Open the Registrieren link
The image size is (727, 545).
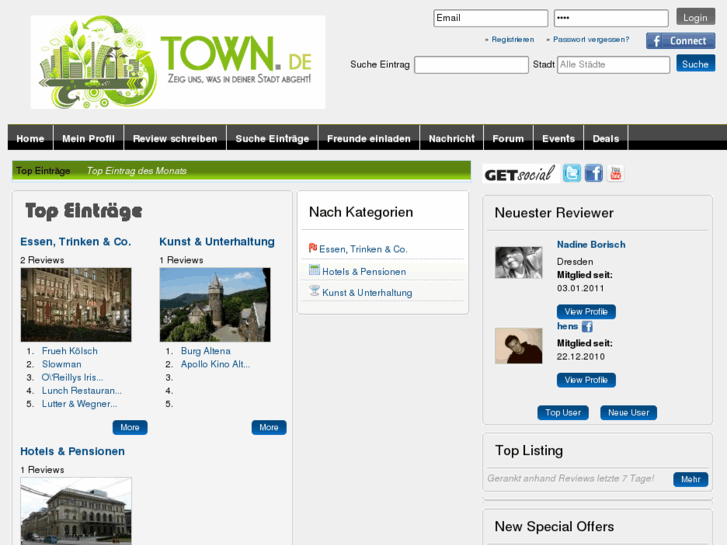tap(512, 39)
